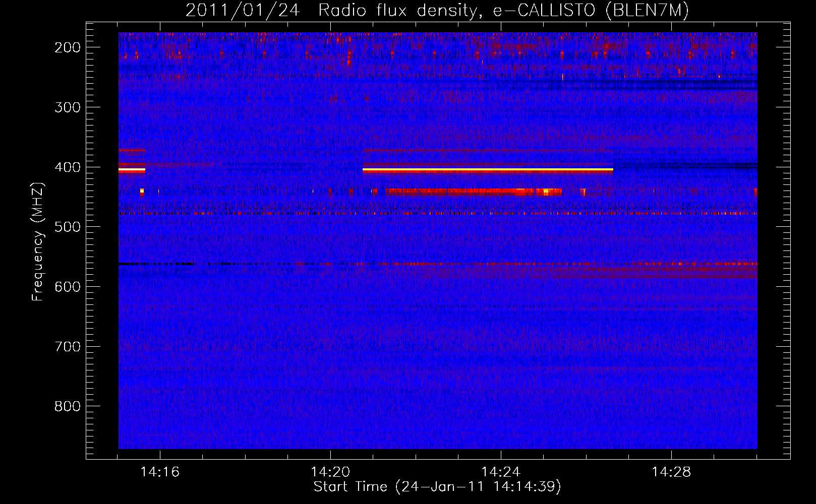Click the 200 frequency tick label
The width and height of the screenshot is (816, 504).
[x=67, y=47]
